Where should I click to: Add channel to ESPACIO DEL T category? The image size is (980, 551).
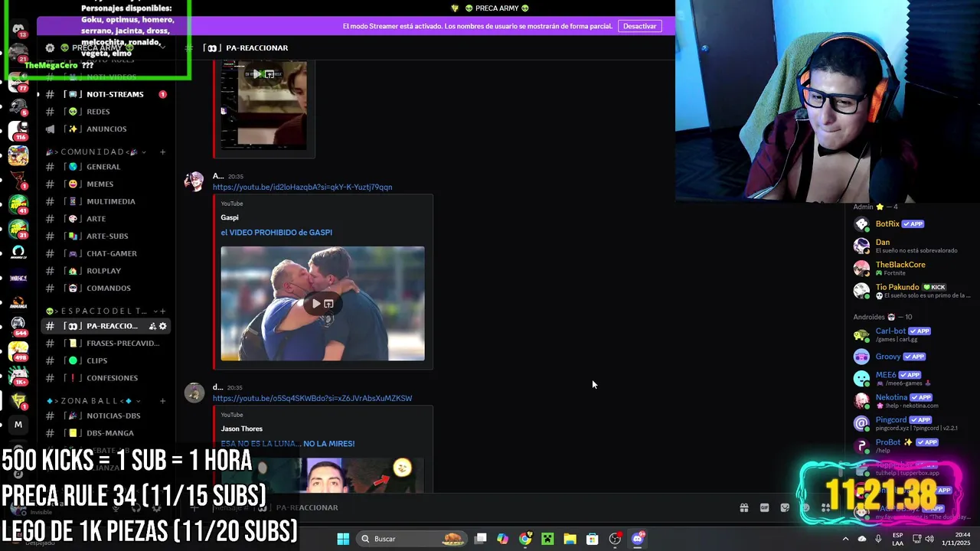(x=162, y=311)
